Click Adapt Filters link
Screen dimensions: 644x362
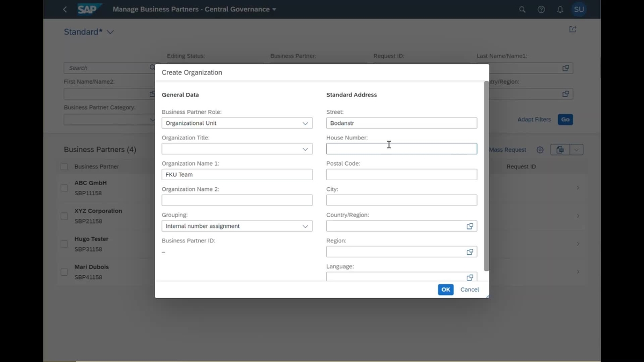click(x=533, y=119)
